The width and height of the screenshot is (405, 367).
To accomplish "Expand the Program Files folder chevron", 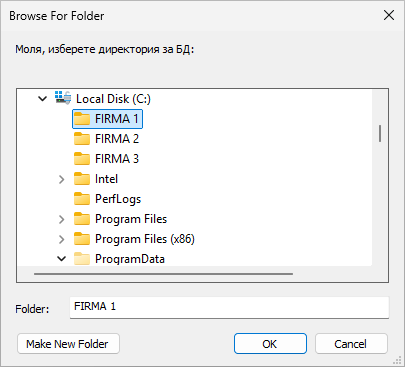I will [62, 219].
